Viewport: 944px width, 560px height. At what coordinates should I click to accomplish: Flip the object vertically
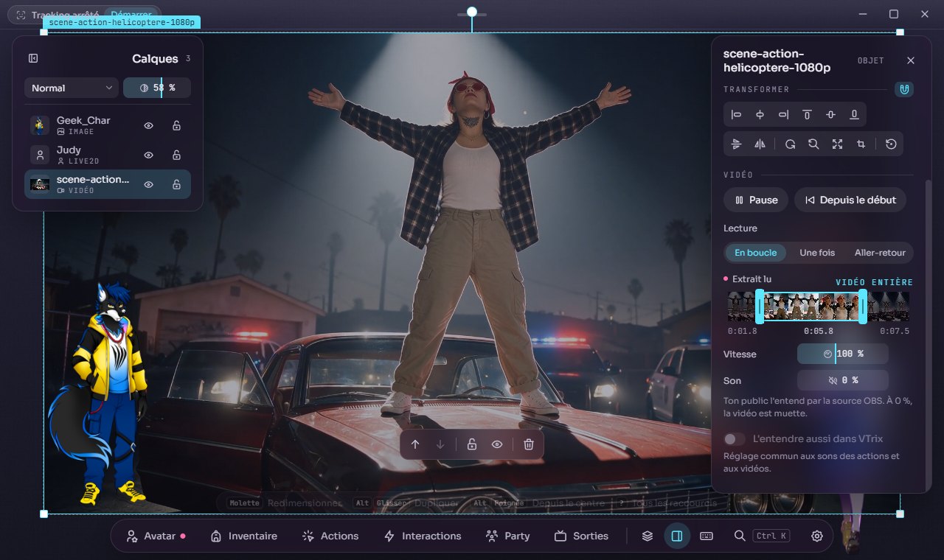pos(736,144)
